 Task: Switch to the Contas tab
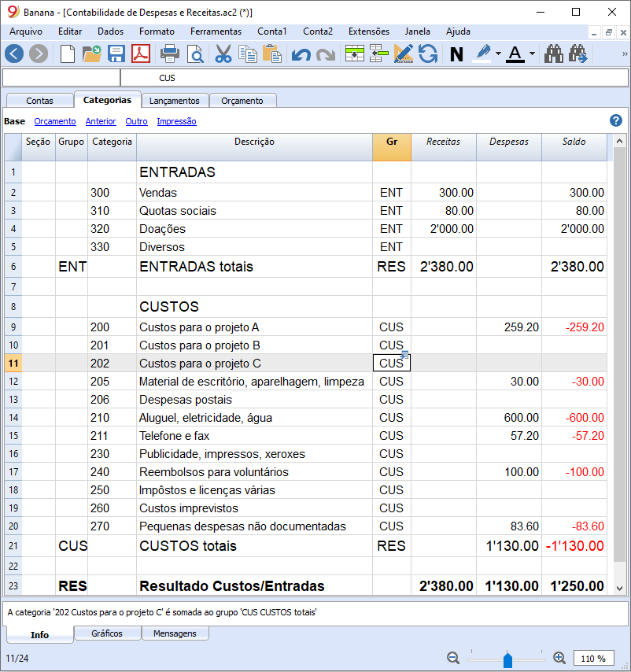point(40,101)
